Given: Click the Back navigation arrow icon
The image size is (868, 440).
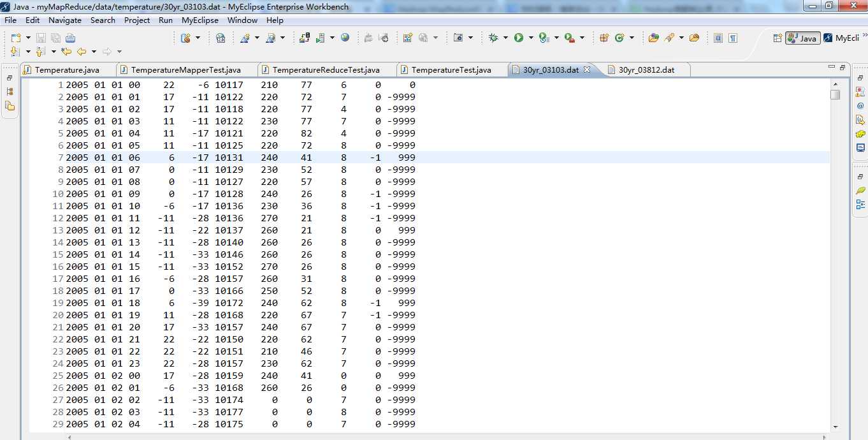Looking at the screenshot, I should pos(82,52).
